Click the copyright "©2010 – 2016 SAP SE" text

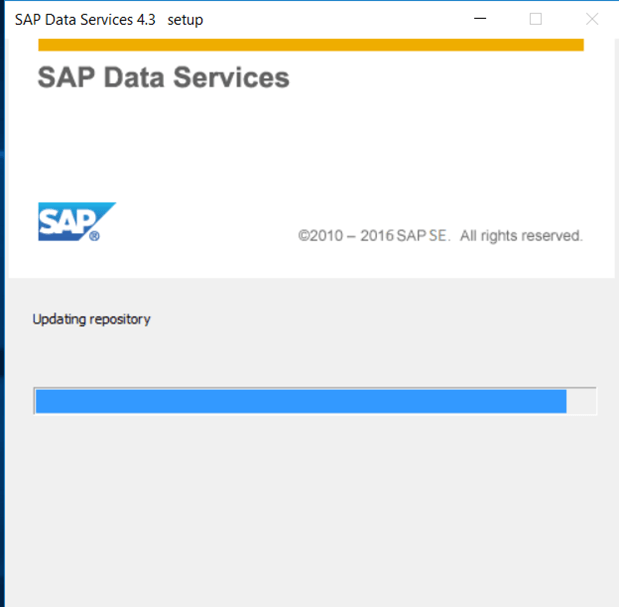click(x=373, y=236)
